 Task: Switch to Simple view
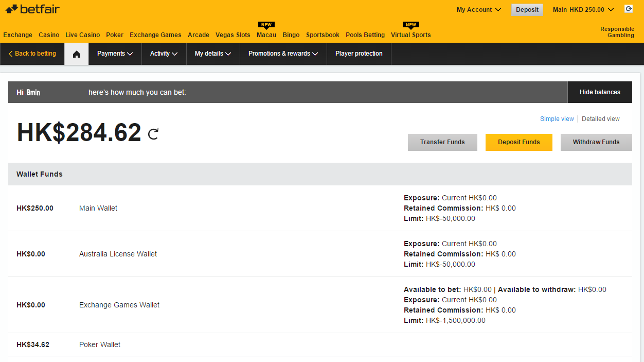point(557,119)
